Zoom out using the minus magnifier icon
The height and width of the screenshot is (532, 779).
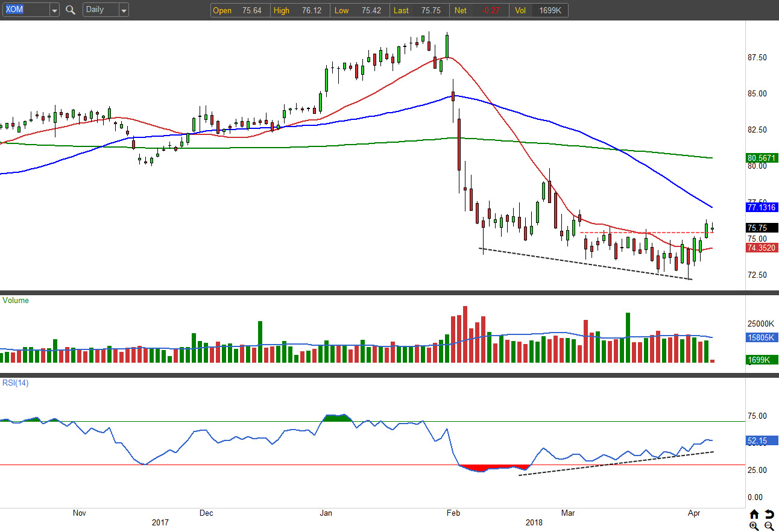pyautogui.click(x=769, y=526)
